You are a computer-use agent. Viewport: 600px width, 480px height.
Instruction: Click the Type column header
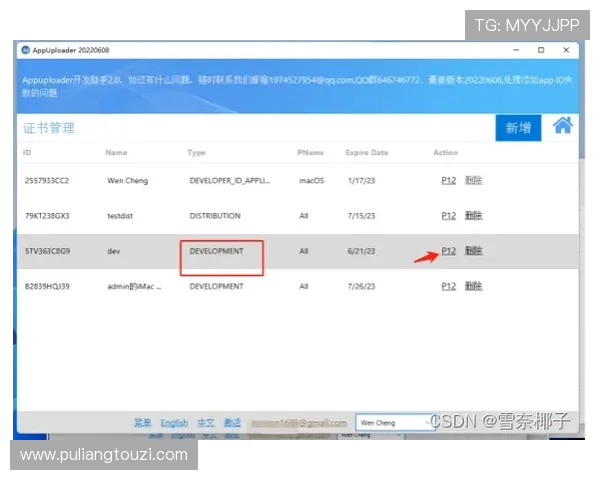point(196,153)
